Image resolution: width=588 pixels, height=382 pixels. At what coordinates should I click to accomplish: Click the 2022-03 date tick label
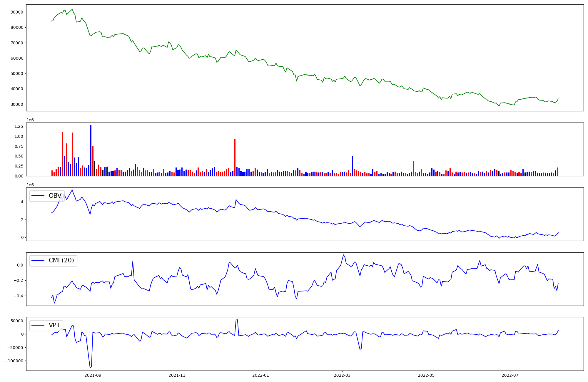click(342, 375)
